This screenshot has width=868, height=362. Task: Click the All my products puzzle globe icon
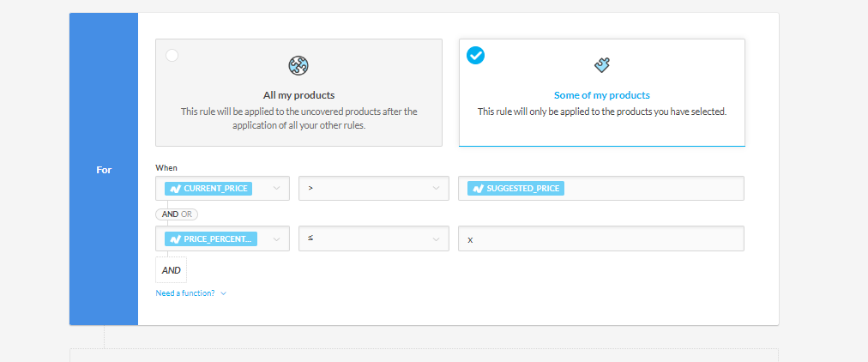(298, 65)
